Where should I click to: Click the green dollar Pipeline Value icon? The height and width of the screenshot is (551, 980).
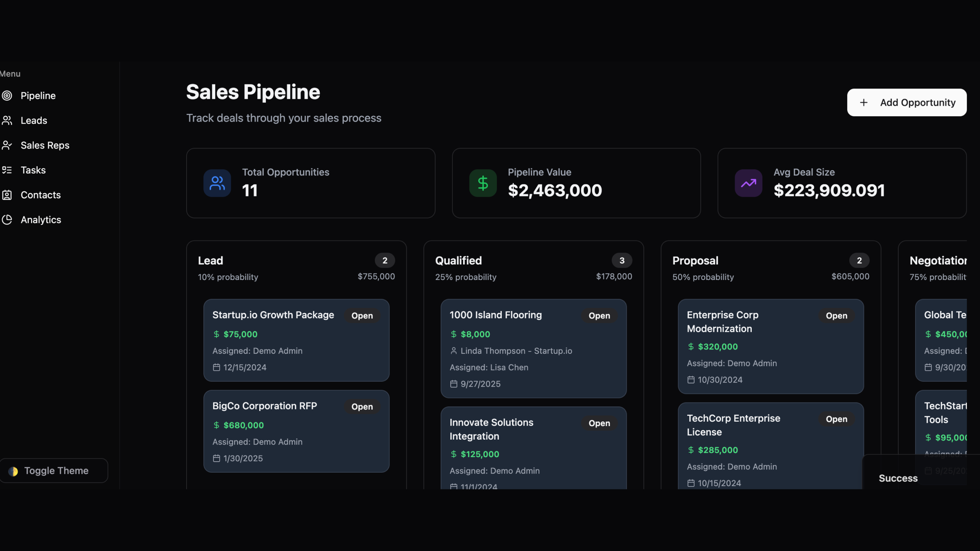(483, 183)
